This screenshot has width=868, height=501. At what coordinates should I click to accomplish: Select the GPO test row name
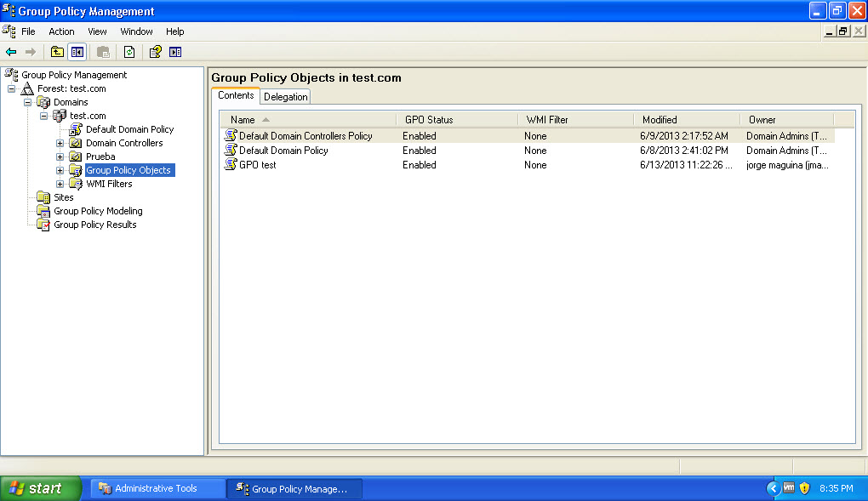point(257,165)
